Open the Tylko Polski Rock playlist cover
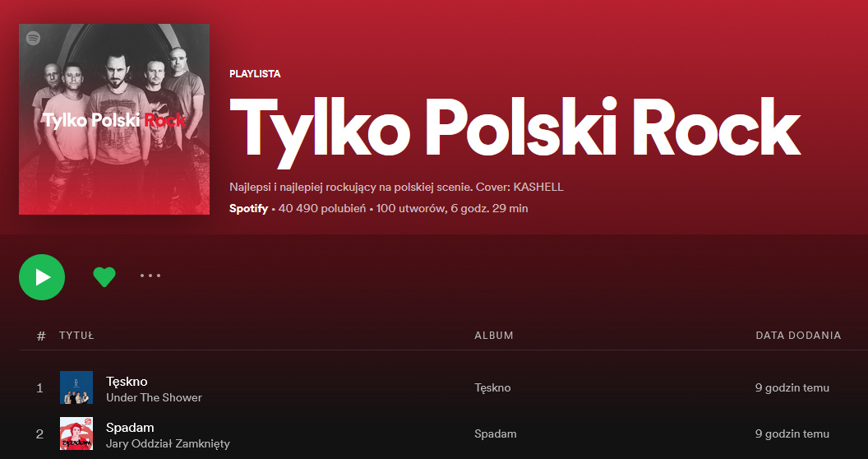868x459 pixels. pyautogui.click(x=114, y=119)
